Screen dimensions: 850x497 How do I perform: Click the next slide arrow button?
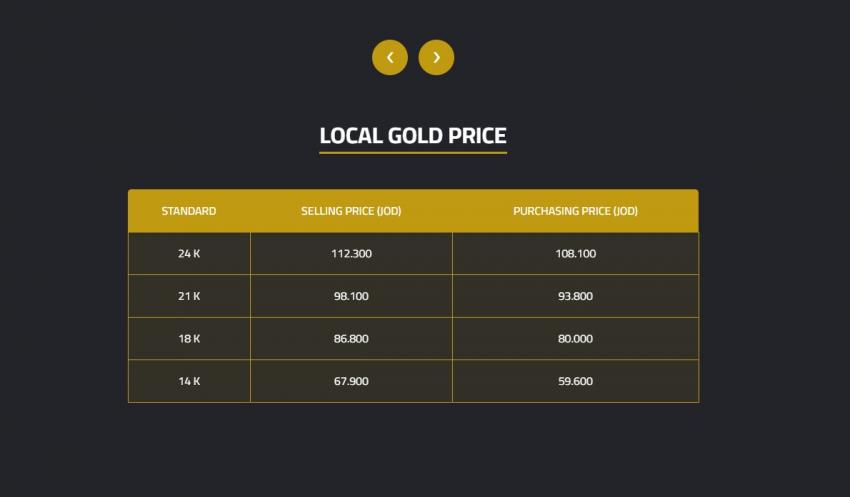tap(436, 57)
